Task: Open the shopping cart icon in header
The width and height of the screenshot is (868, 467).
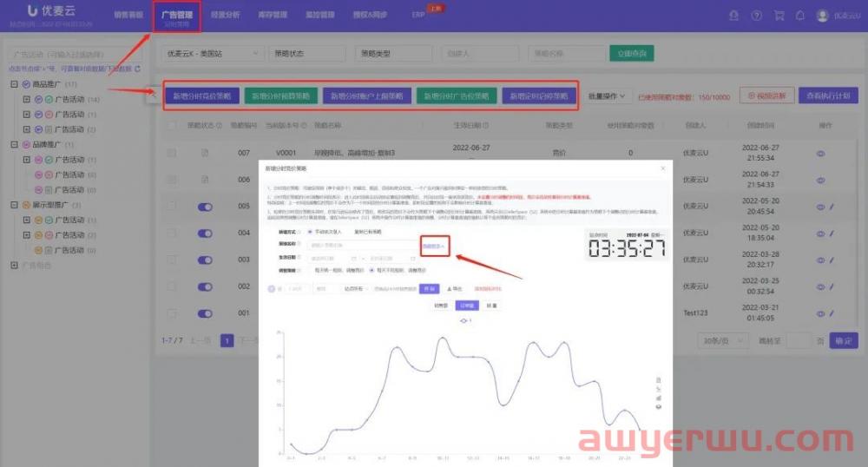Action: click(779, 16)
